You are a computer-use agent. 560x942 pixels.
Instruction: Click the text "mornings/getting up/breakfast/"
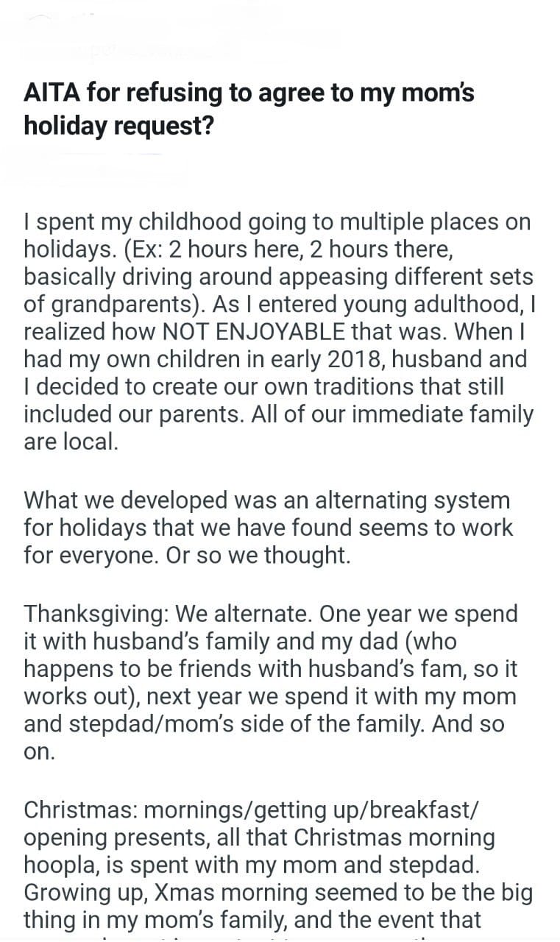pos(321,810)
